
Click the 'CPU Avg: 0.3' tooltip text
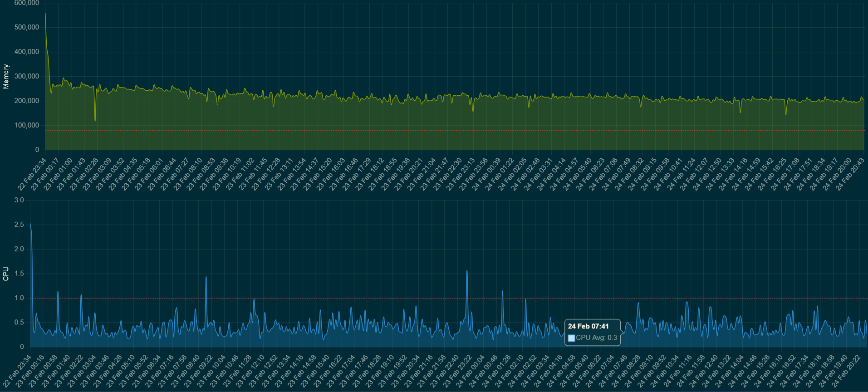click(596, 338)
